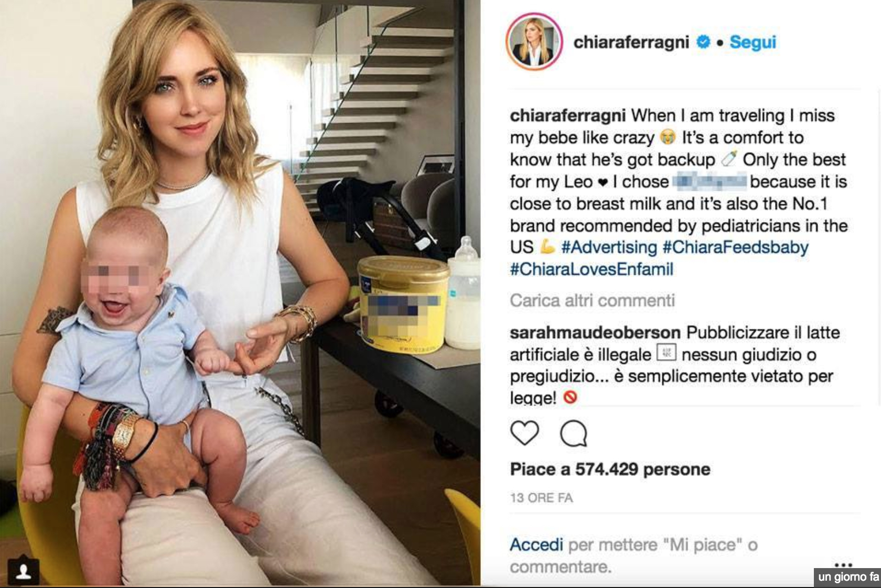Expand Carica altri commenti

click(x=592, y=300)
